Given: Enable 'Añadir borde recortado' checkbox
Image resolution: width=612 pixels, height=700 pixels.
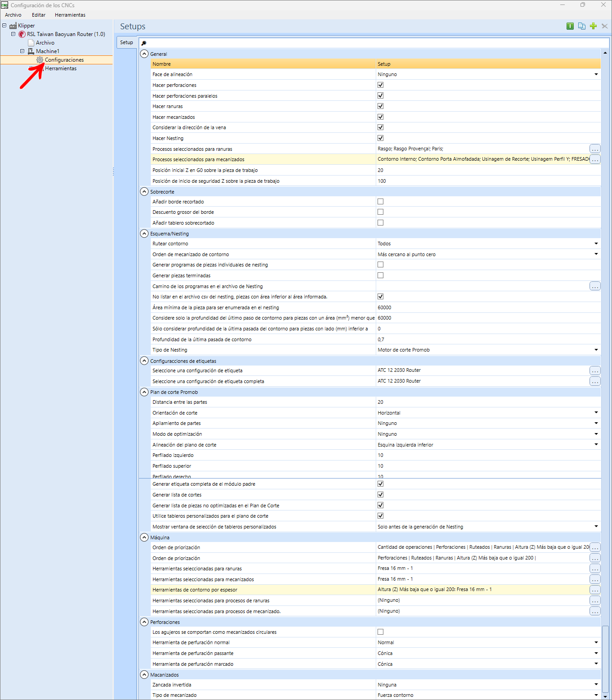Looking at the screenshot, I should click(380, 202).
